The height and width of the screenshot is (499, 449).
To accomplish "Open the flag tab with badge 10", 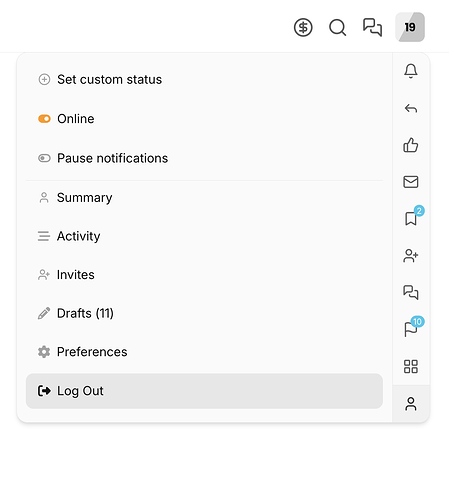I will pos(411,329).
